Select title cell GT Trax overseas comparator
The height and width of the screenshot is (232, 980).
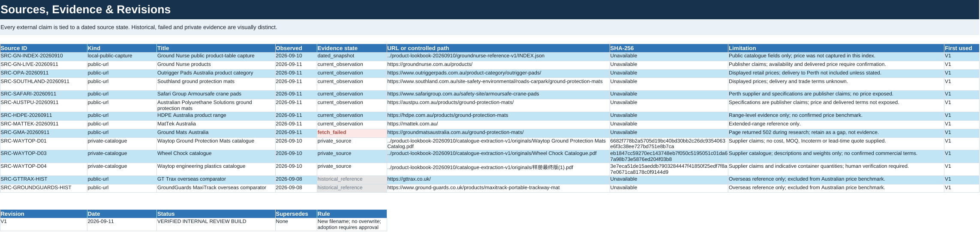click(x=216, y=179)
